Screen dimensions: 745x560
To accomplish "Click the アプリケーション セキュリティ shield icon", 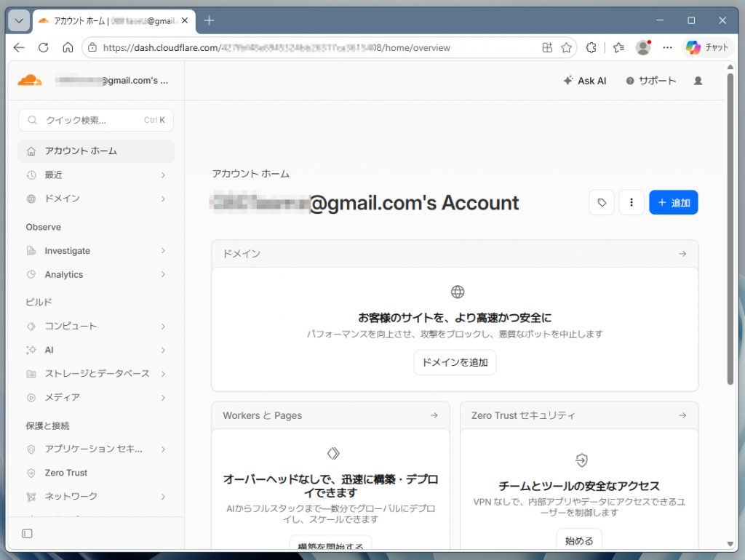I will tap(31, 449).
